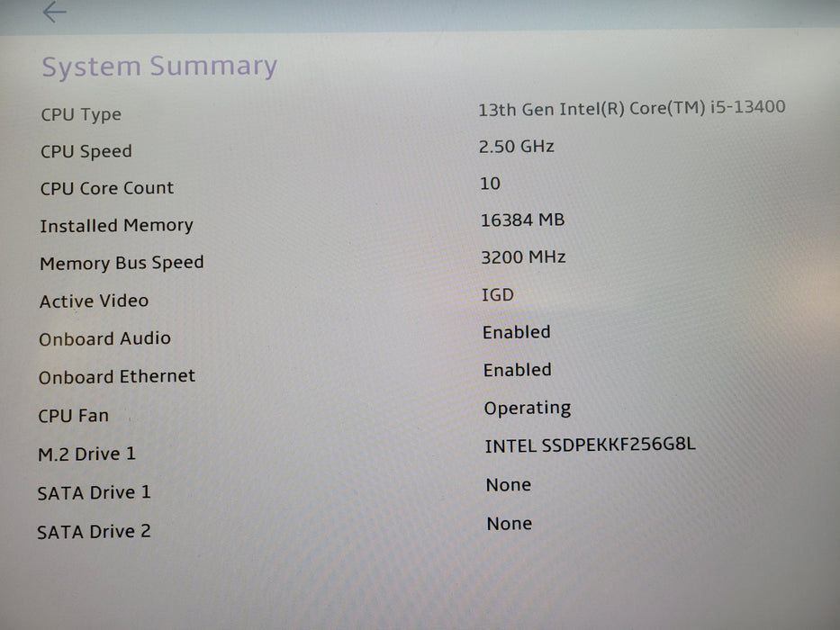
Task: Click Enabled next to Onboard Ethernet
Action: (x=518, y=370)
